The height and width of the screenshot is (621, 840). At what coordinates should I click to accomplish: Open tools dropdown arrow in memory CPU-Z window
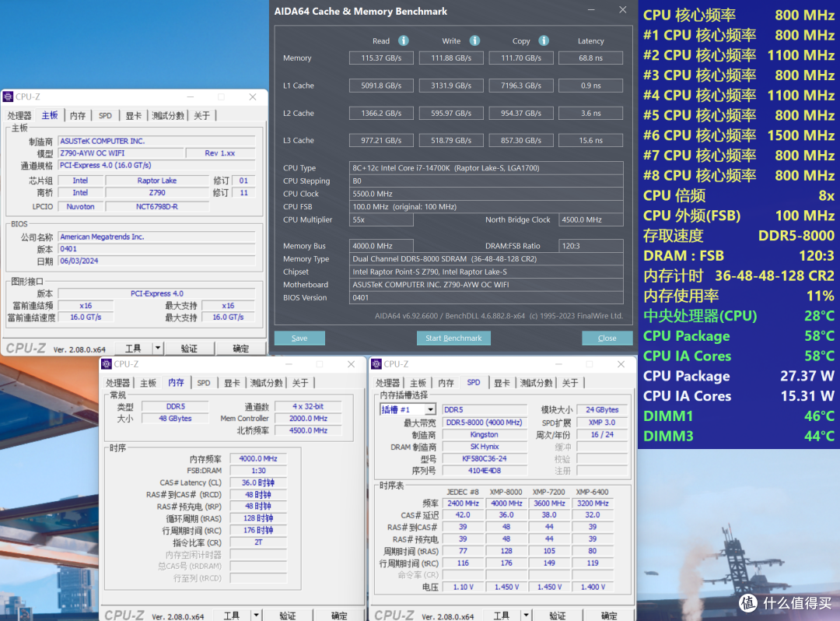tap(256, 615)
